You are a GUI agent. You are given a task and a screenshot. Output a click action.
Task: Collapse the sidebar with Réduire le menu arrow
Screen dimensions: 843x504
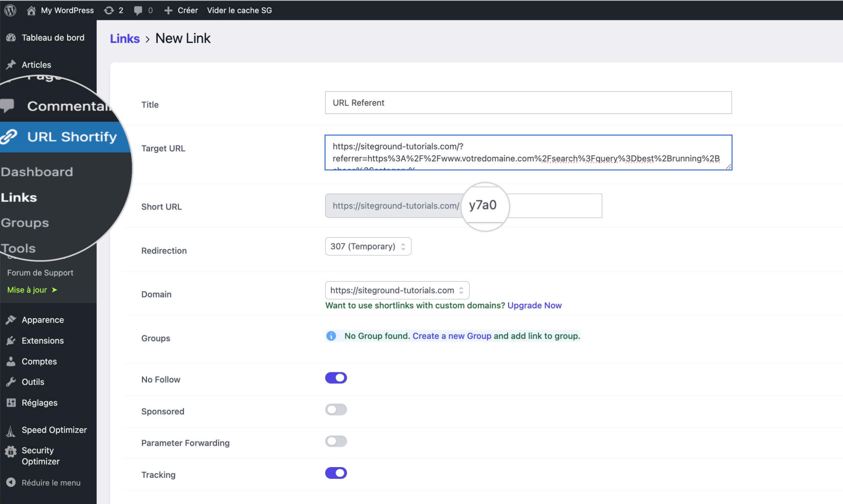pyautogui.click(x=11, y=482)
